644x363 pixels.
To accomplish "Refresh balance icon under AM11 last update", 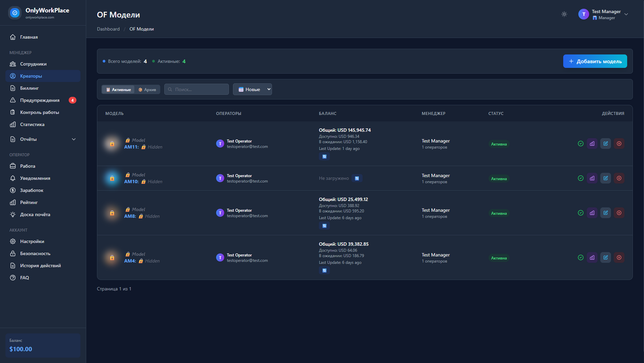I will 324,156.
